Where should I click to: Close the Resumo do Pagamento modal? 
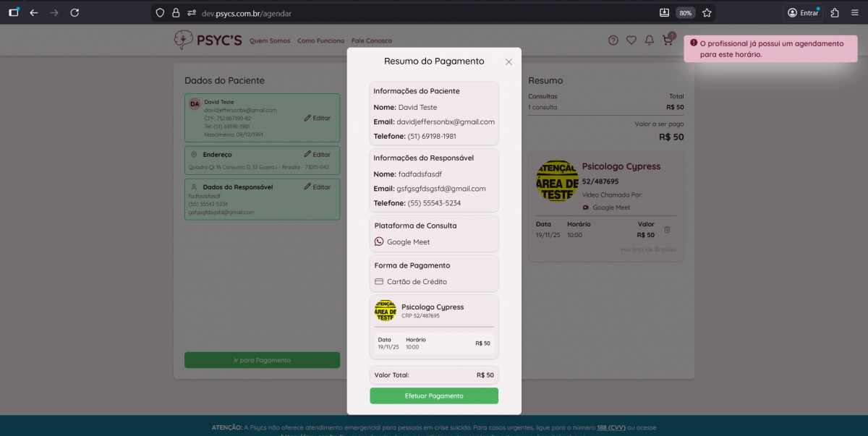pyautogui.click(x=509, y=62)
